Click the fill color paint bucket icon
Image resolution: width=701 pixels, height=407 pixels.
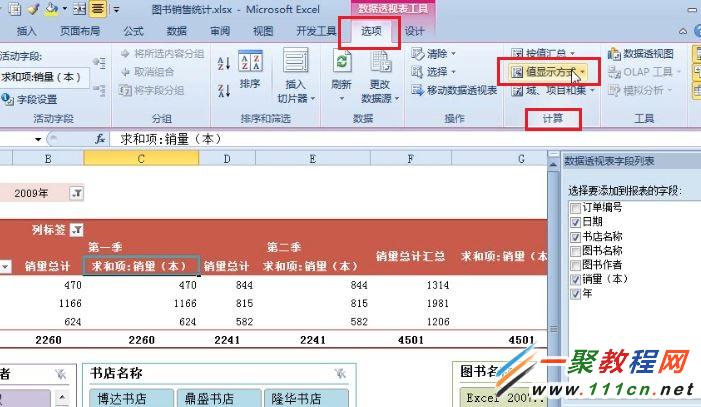click(x=51, y=8)
